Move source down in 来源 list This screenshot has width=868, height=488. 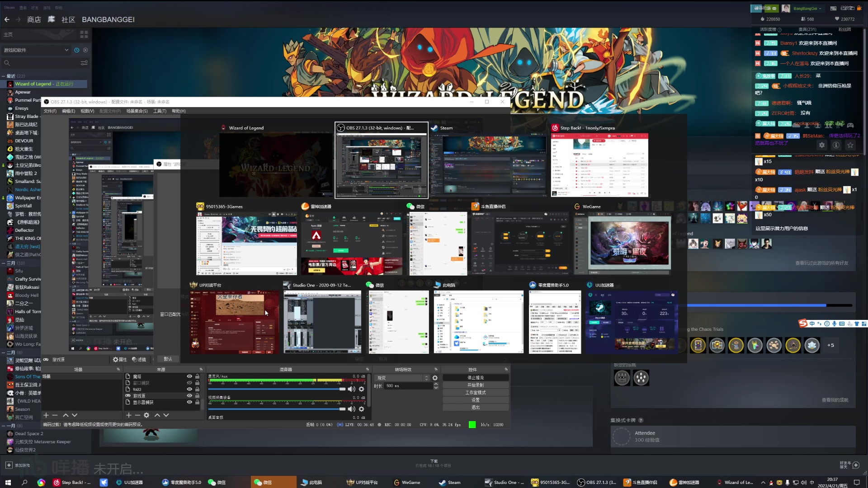(166, 415)
